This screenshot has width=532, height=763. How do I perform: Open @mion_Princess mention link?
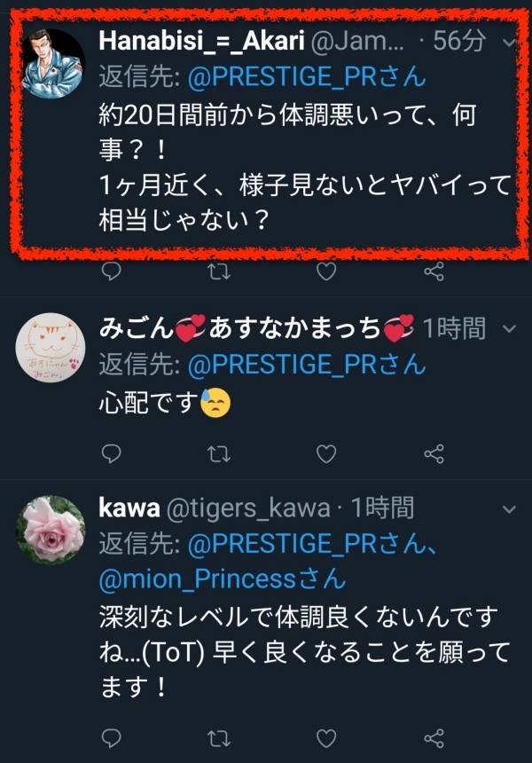tap(222, 579)
